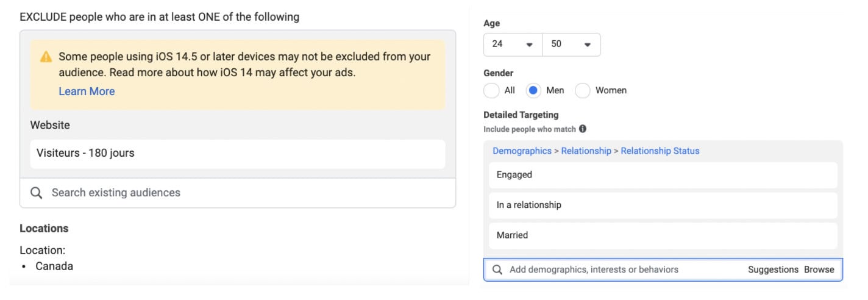Click the search icon in the detailed targeting field
The image size is (868, 300).
tap(497, 270)
